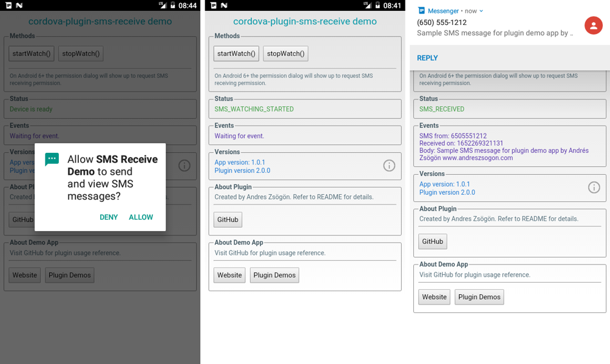This screenshot has width=610, height=364.
Task: Expand the Messenger notification chevron
Action: [x=481, y=11]
